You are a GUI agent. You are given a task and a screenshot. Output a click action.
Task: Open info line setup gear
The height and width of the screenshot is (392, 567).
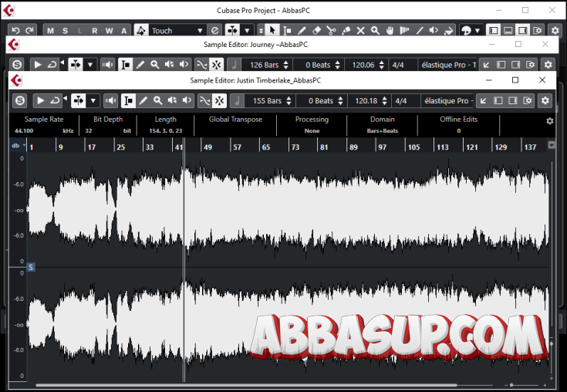coord(549,121)
